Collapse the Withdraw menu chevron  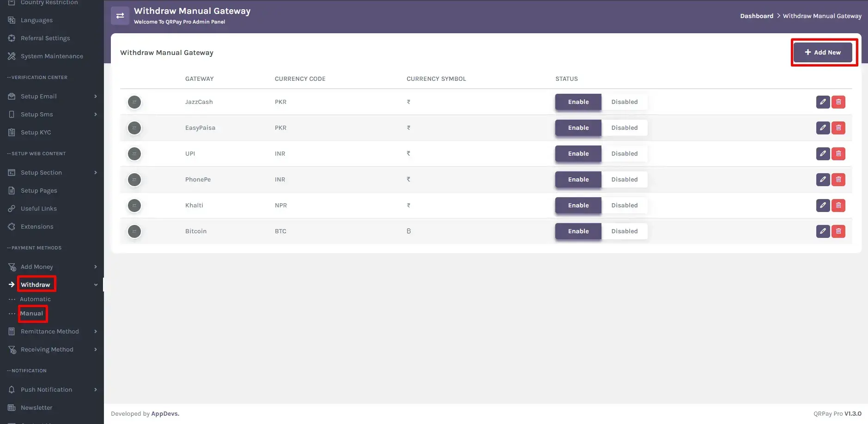pos(96,285)
